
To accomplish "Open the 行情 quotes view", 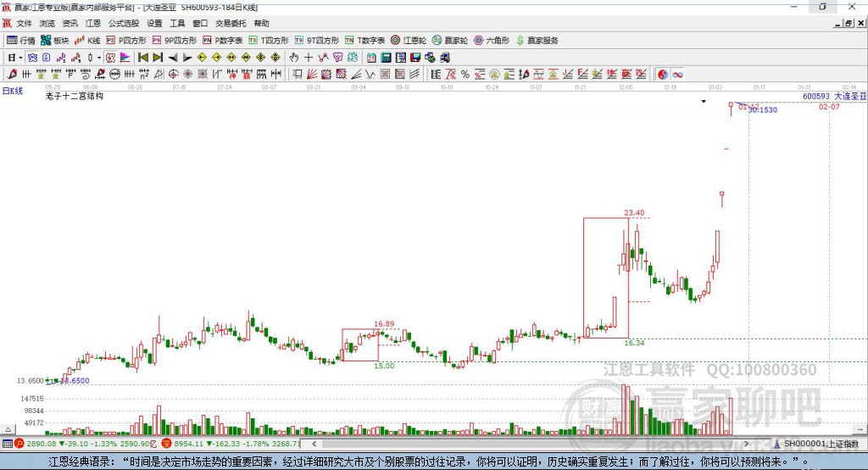I will click(20, 41).
